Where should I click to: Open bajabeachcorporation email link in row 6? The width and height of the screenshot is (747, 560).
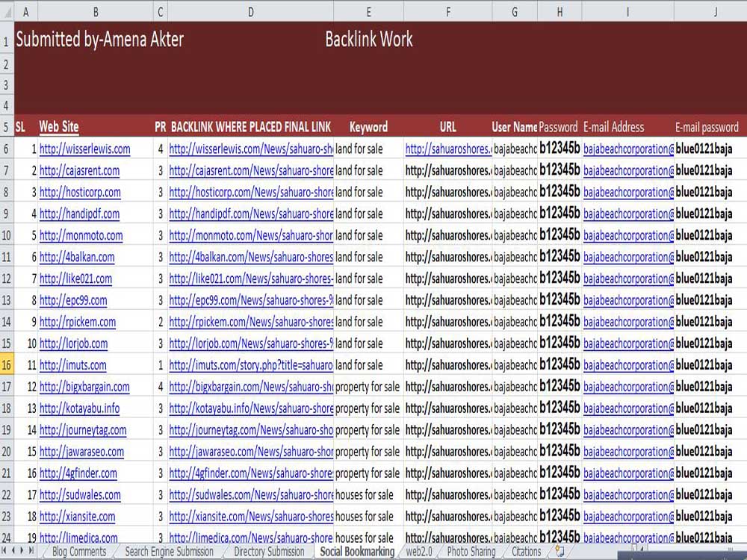[628, 149]
